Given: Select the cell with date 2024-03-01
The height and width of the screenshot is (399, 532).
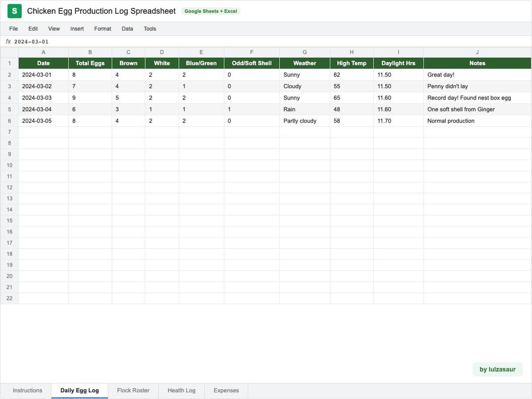Looking at the screenshot, I should click(43, 75).
